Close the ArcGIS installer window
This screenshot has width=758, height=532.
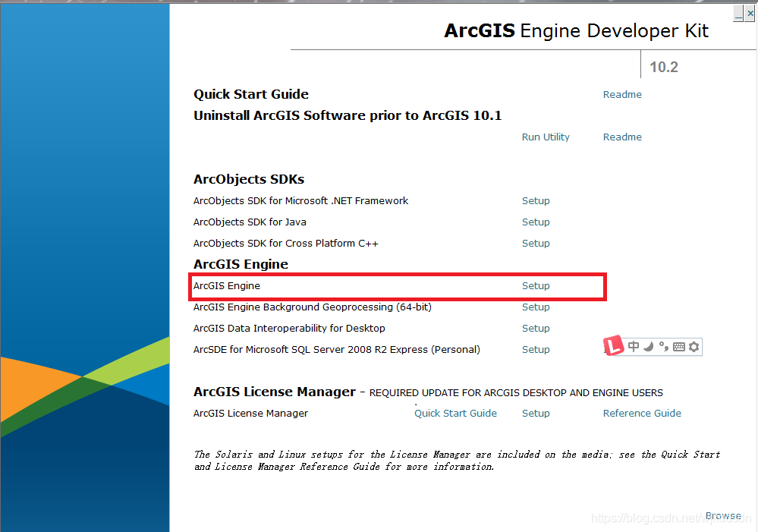pyautogui.click(x=750, y=14)
